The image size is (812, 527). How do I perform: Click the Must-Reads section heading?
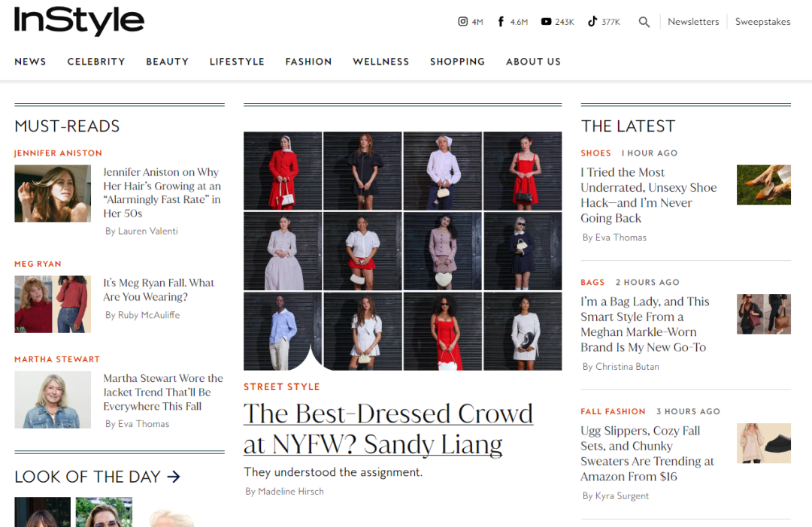(x=68, y=126)
